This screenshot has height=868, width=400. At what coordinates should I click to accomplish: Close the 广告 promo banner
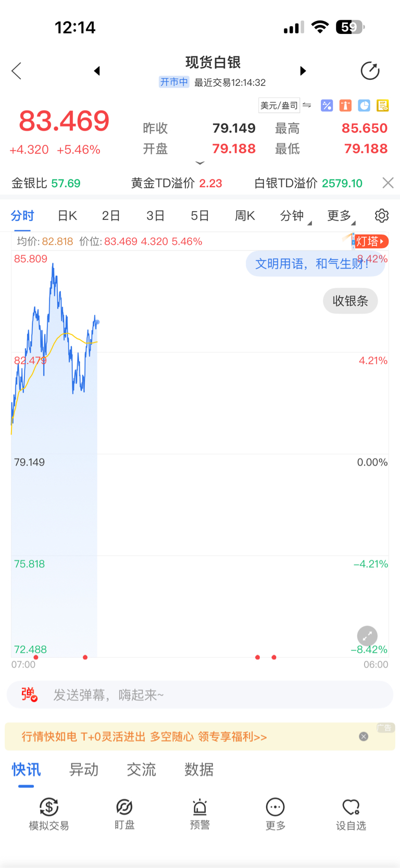364,737
